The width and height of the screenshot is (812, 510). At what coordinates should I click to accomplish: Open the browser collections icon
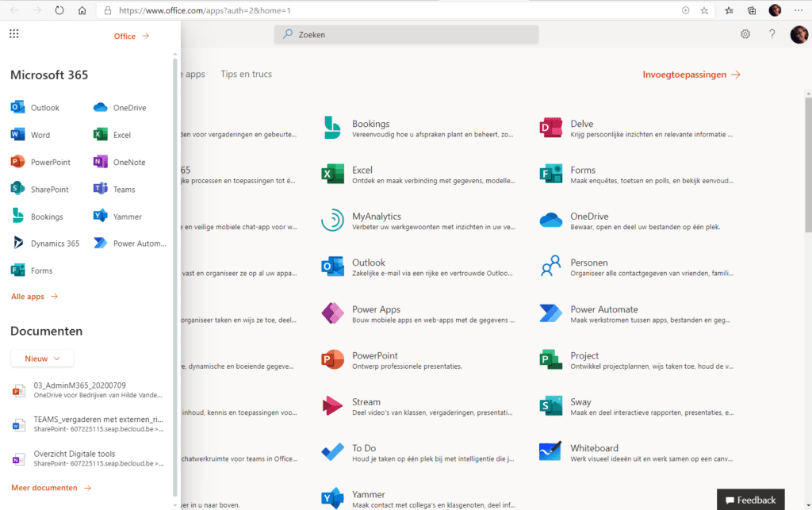pos(752,10)
